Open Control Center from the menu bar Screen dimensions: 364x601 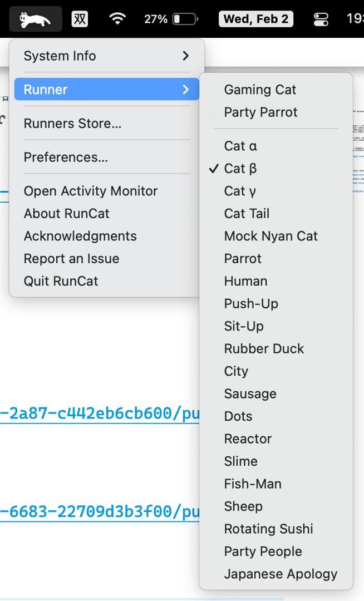tap(321, 19)
